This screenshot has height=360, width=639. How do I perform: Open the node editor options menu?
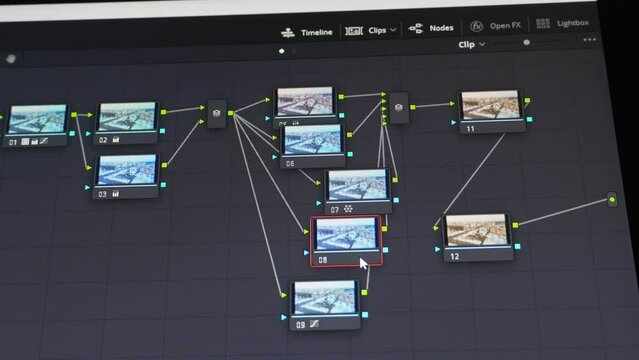pyautogui.click(x=590, y=40)
